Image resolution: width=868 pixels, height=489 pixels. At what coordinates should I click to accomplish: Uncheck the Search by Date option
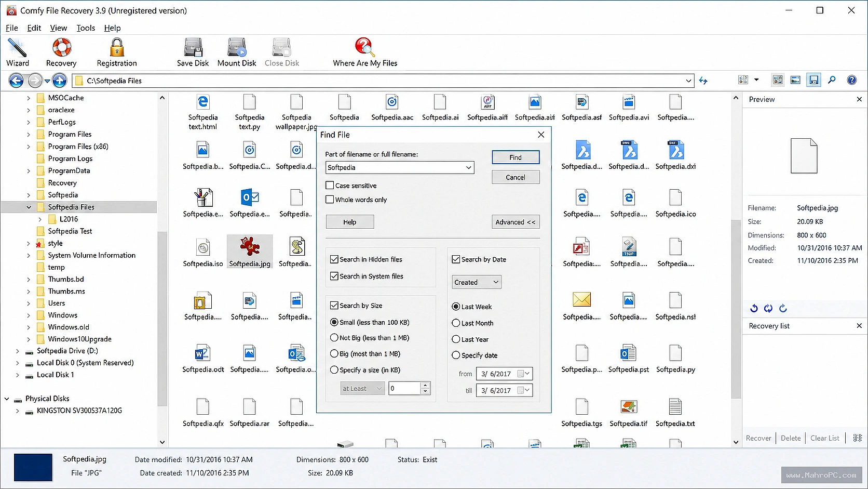click(456, 259)
